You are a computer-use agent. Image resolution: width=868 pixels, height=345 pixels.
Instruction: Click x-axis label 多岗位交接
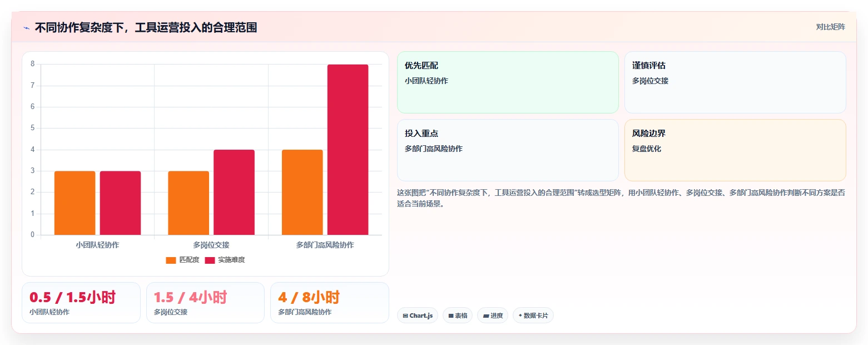(x=211, y=245)
